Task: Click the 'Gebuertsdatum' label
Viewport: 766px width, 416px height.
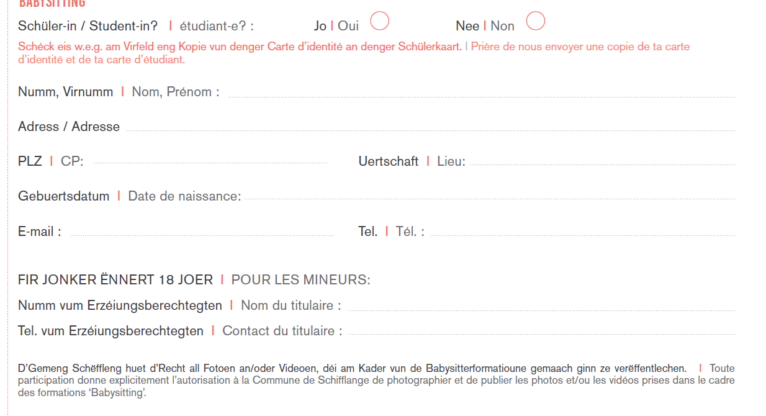Action: 64,196
